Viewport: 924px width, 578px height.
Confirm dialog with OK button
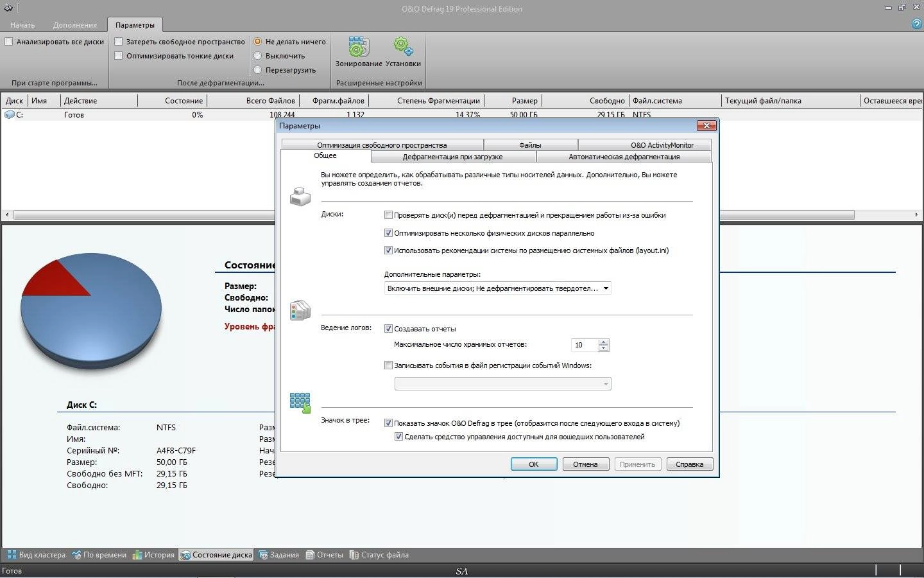tap(534, 464)
